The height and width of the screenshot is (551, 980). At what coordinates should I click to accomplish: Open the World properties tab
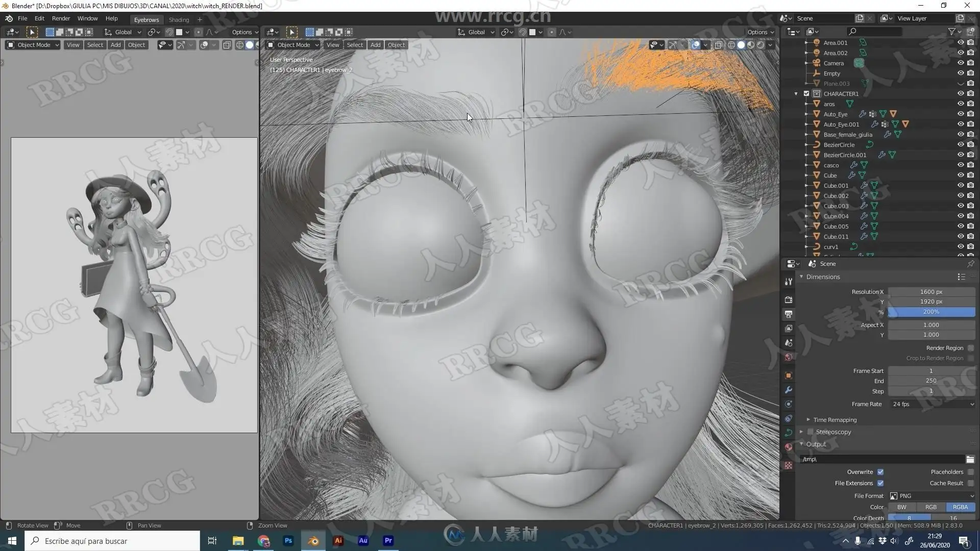click(x=789, y=357)
